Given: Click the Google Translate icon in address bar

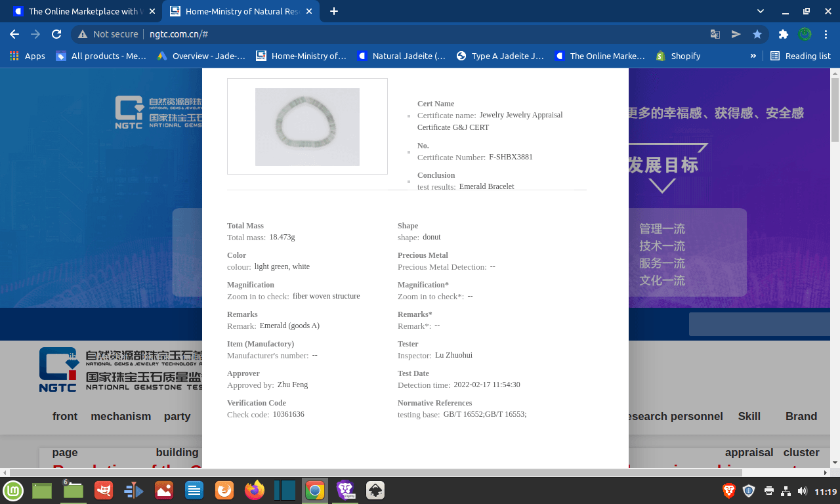Looking at the screenshot, I should click(715, 34).
